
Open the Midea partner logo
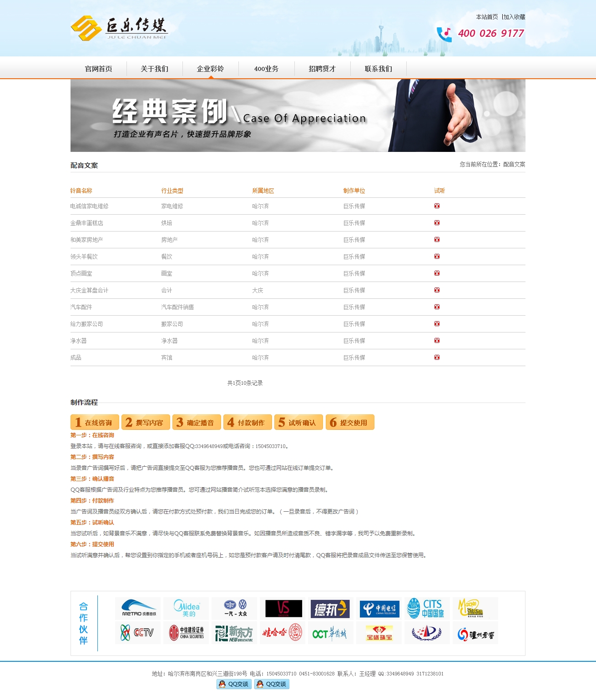[186, 608]
